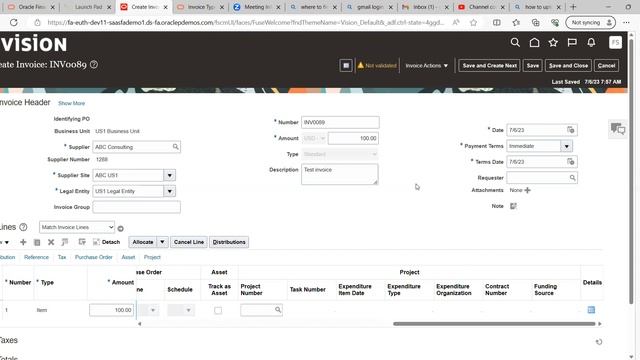
Task: Switch to the Tax lines tab
Action: pyautogui.click(x=62, y=257)
